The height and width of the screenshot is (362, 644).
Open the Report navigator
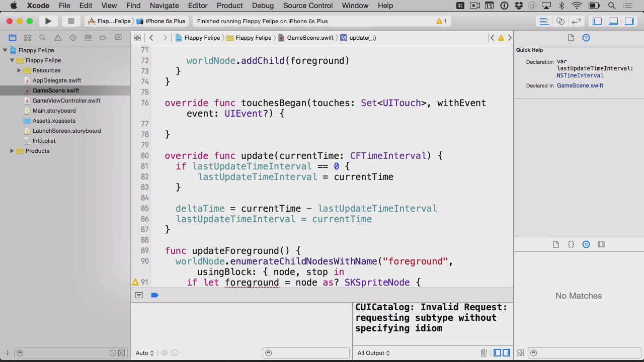(118, 38)
